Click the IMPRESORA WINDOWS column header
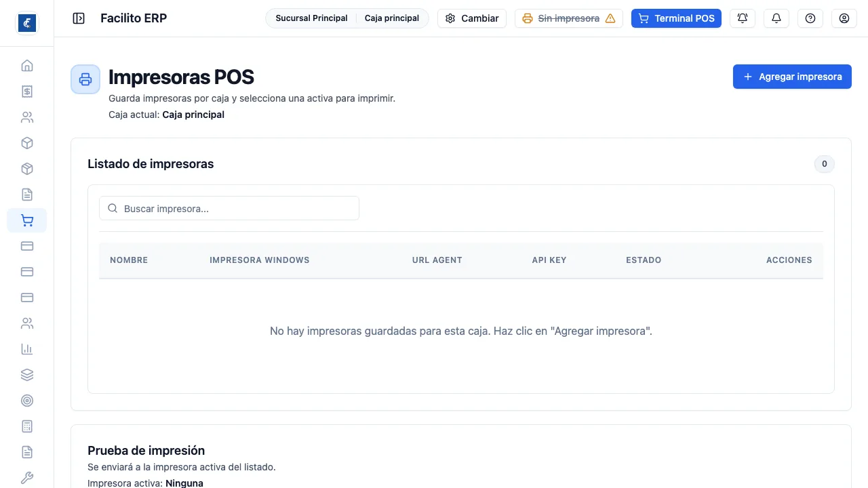 (x=260, y=260)
